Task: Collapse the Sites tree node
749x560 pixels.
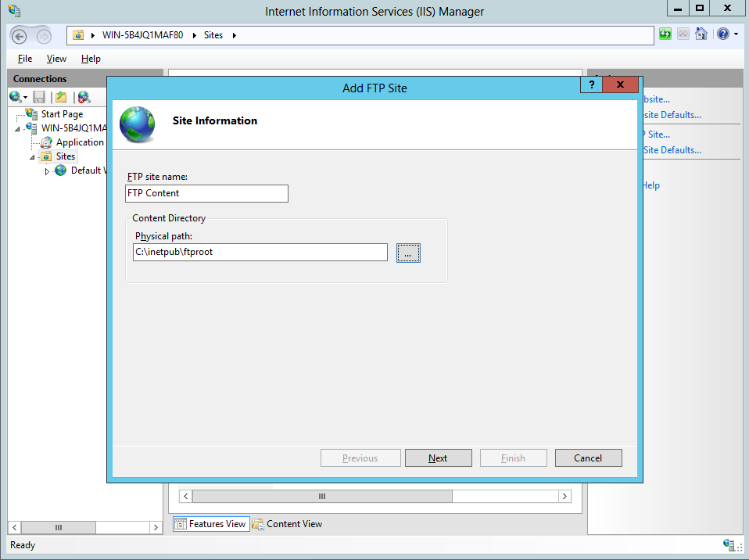Action: 33,157
